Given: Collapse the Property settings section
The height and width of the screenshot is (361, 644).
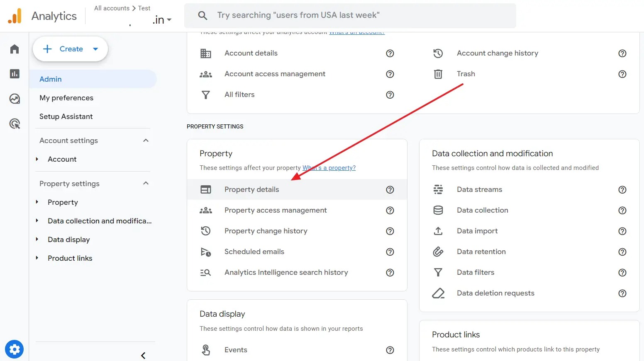Looking at the screenshot, I should pyautogui.click(x=146, y=183).
